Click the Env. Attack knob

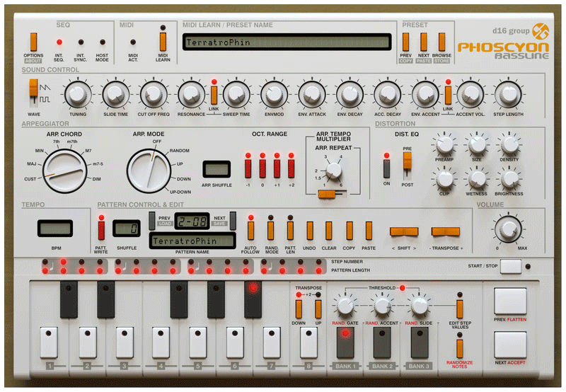click(312, 94)
